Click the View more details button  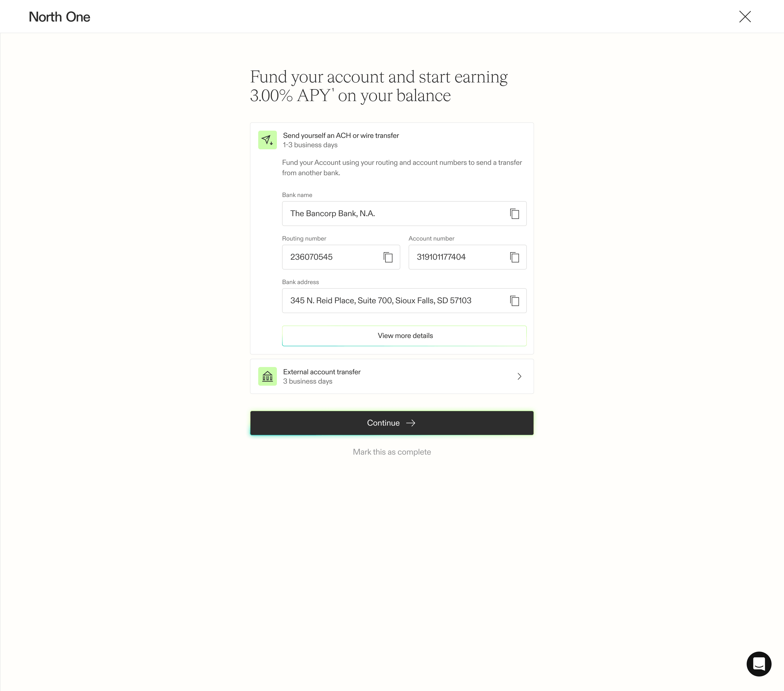coord(404,336)
